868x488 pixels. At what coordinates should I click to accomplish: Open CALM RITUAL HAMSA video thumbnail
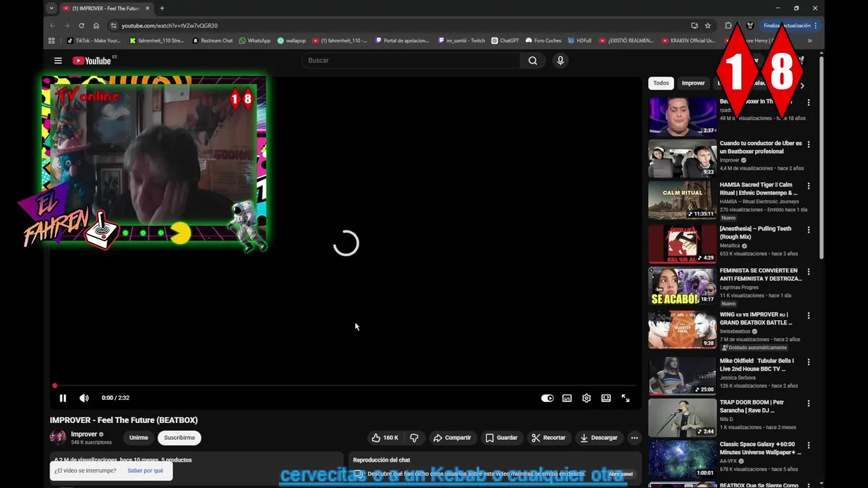click(682, 201)
